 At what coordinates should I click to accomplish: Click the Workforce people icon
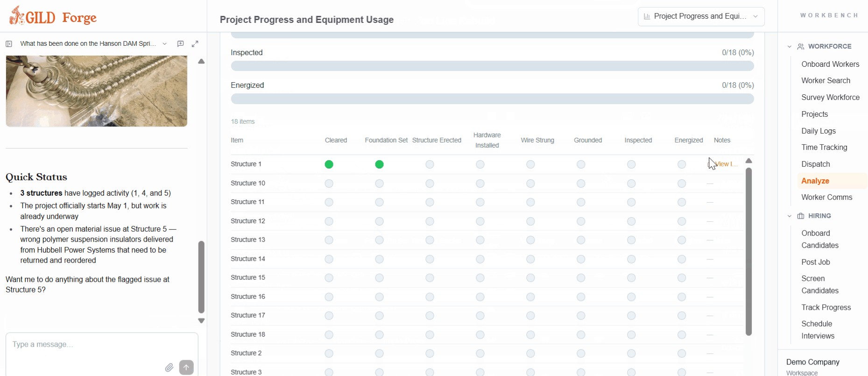(x=801, y=47)
